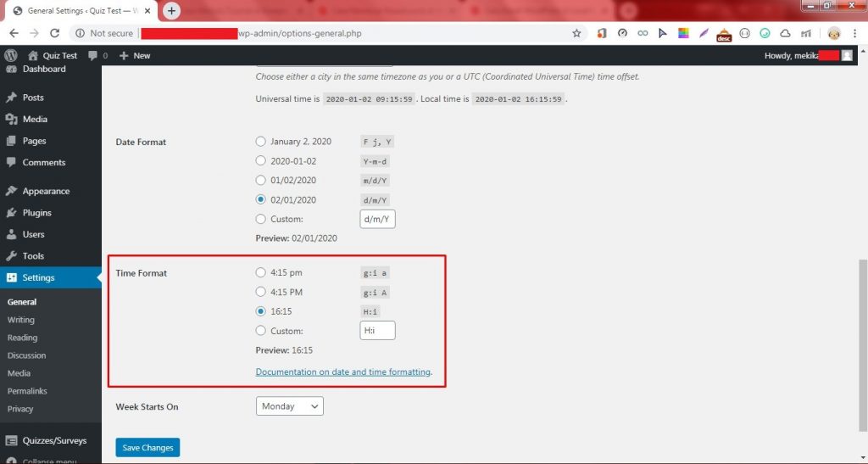The height and width of the screenshot is (464, 868).
Task: Select 2020-01-02 date format
Action: coord(261,160)
